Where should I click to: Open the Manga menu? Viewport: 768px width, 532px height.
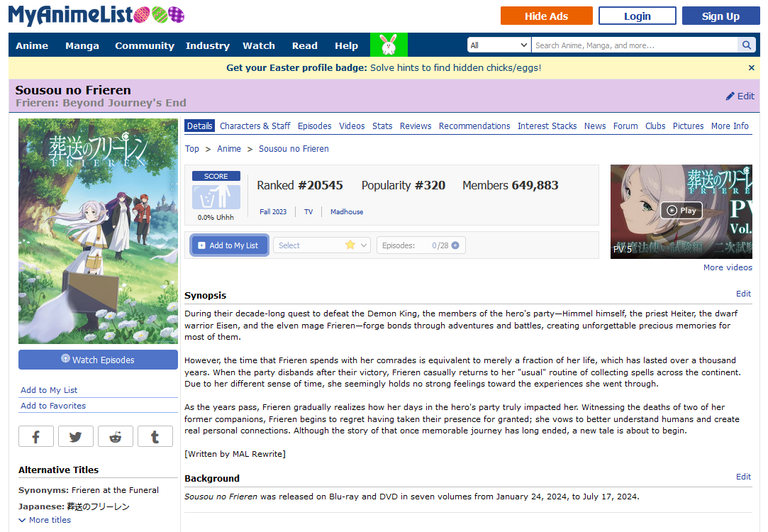82,45
